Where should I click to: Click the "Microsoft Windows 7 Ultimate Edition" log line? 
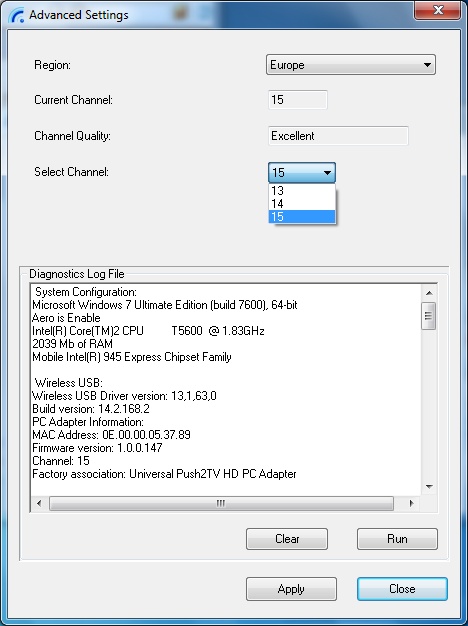[x=165, y=305]
